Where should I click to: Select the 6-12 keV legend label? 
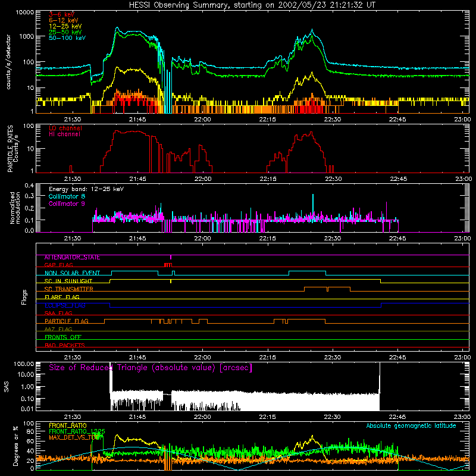[64, 20]
